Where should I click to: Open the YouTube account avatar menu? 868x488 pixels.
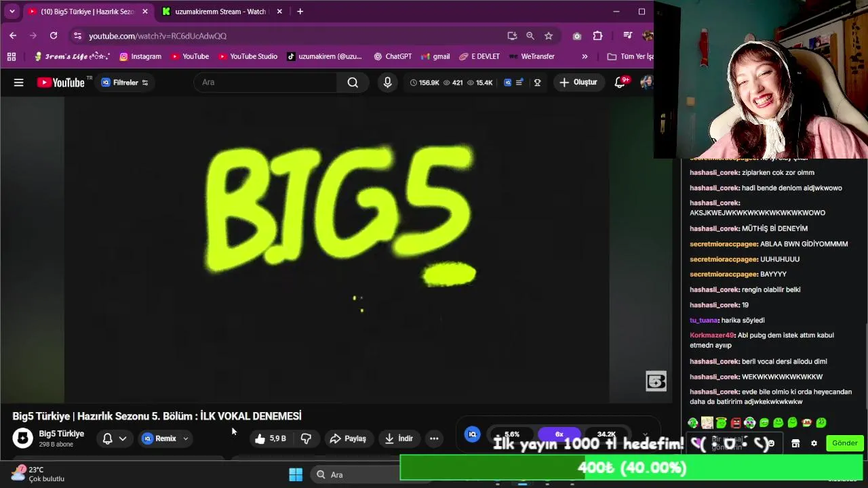click(646, 83)
